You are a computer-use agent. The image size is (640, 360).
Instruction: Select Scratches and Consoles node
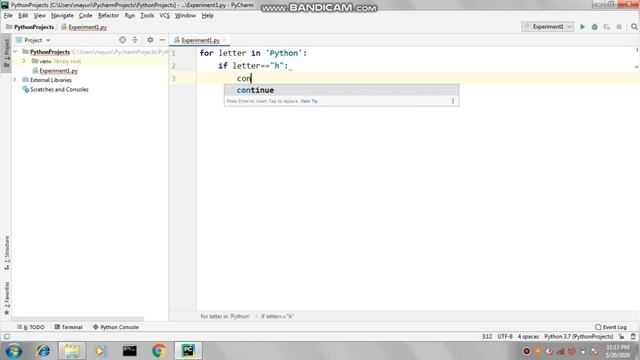(x=59, y=89)
